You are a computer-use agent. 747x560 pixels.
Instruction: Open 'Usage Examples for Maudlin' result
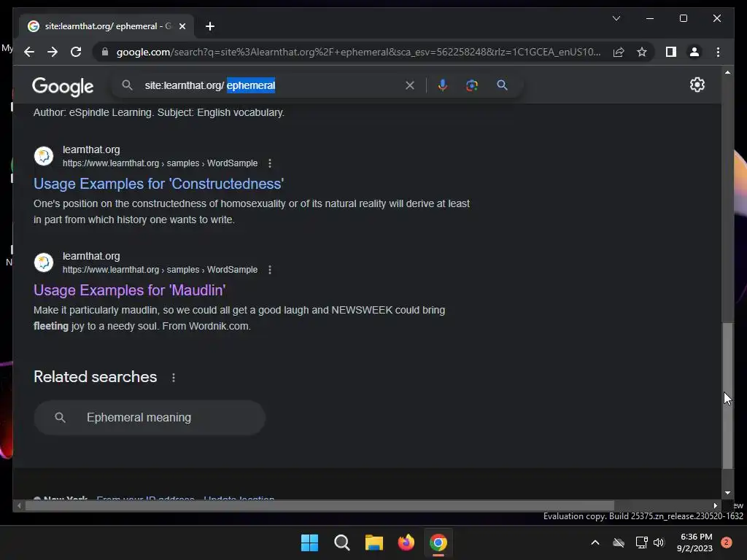click(130, 290)
